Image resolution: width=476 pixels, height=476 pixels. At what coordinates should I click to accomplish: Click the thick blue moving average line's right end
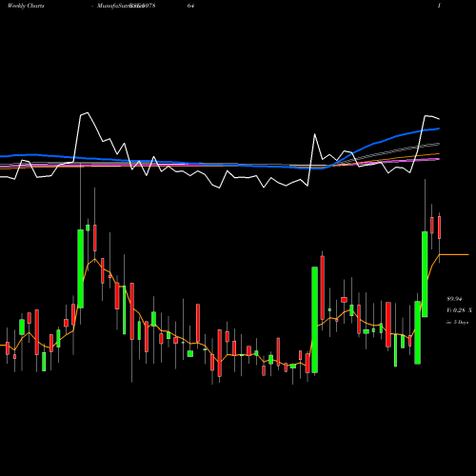438,129
